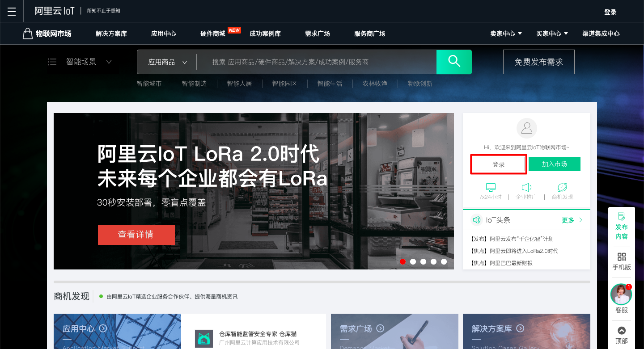Click the 应用中心 card arrow icon
Image resolution: width=644 pixels, height=349 pixels.
[103, 328]
